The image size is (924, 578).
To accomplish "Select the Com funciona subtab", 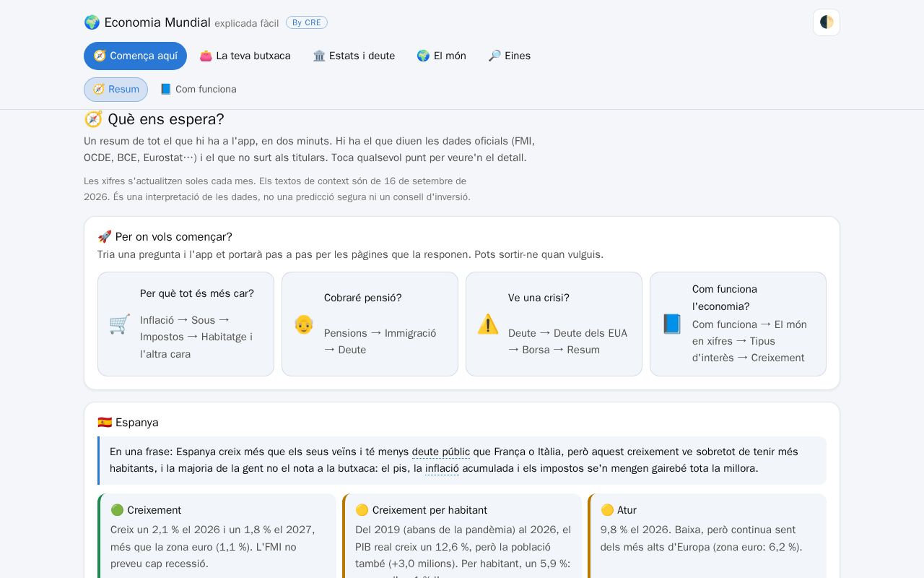I will pyautogui.click(x=198, y=90).
